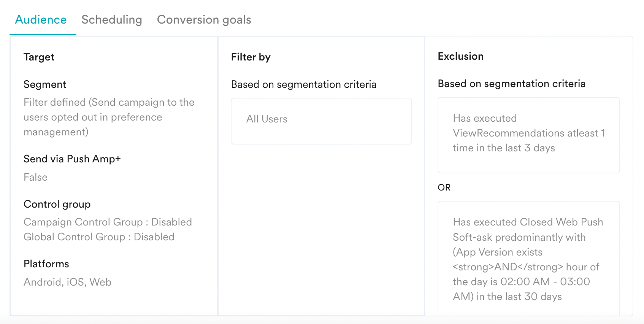Viewport: 644px width, 324px height.
Task: Click the Target section heading
Action: 39,57
